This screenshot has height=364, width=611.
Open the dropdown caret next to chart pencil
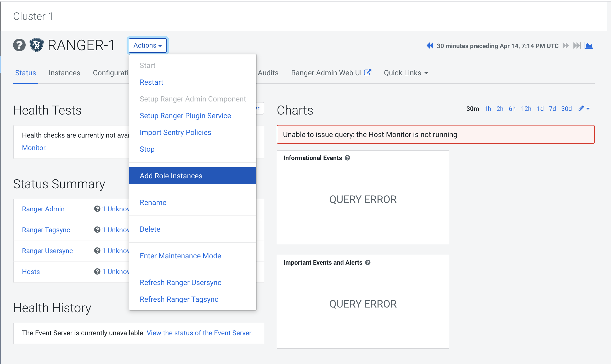tap(588, 109)
